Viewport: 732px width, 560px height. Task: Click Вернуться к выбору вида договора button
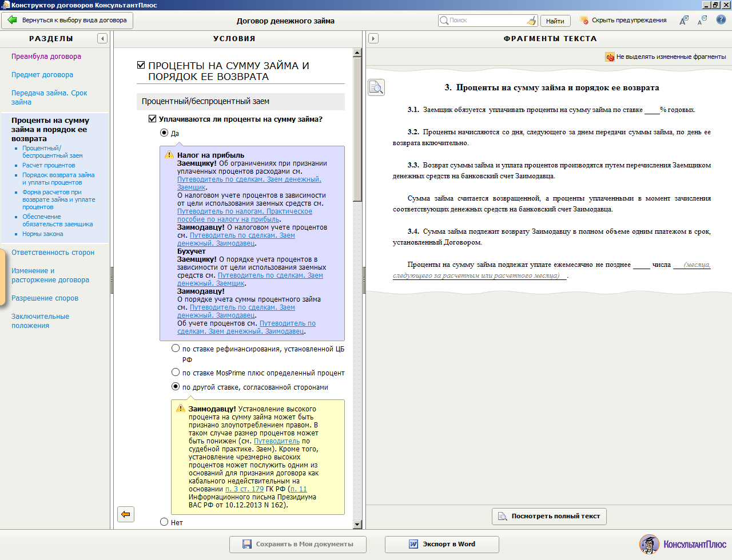point(67,21)
